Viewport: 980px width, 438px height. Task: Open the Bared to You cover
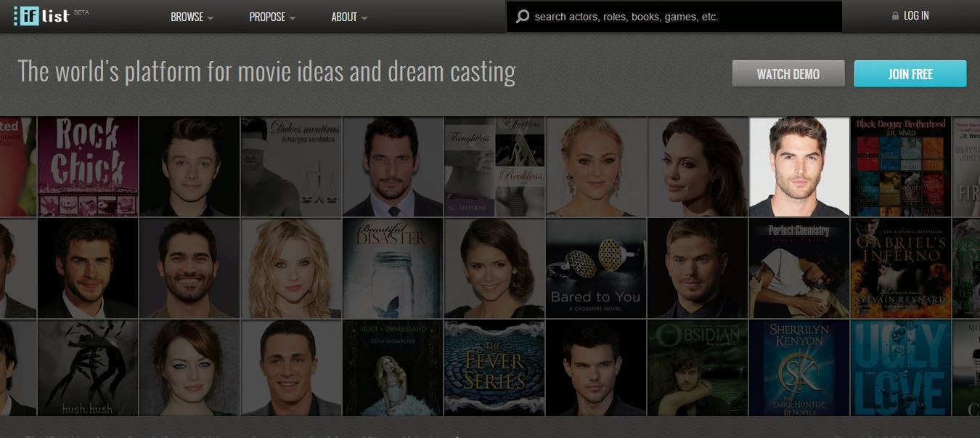[596, 269]
